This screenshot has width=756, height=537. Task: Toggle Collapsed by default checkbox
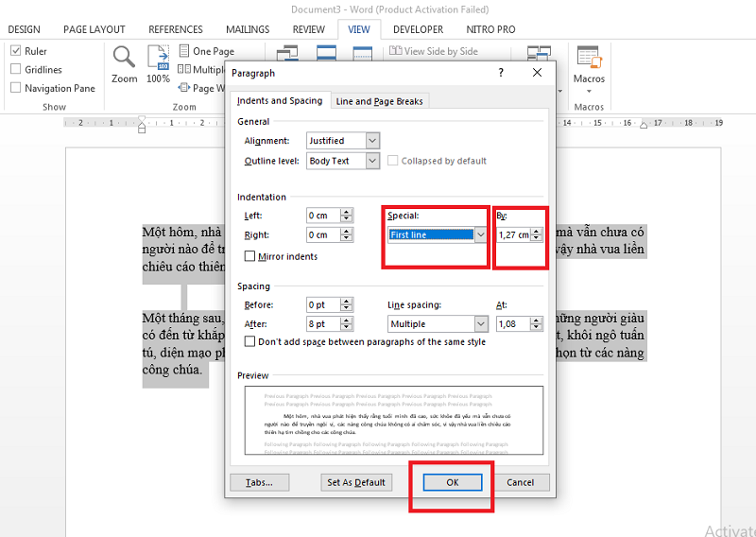[x=393, y=161]
